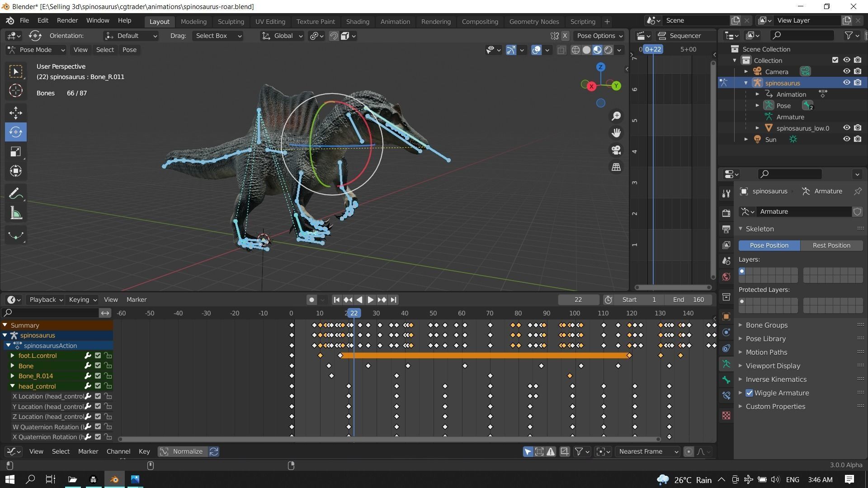Select the Annotate tool

pyautogui.click(x=16, y=194)
